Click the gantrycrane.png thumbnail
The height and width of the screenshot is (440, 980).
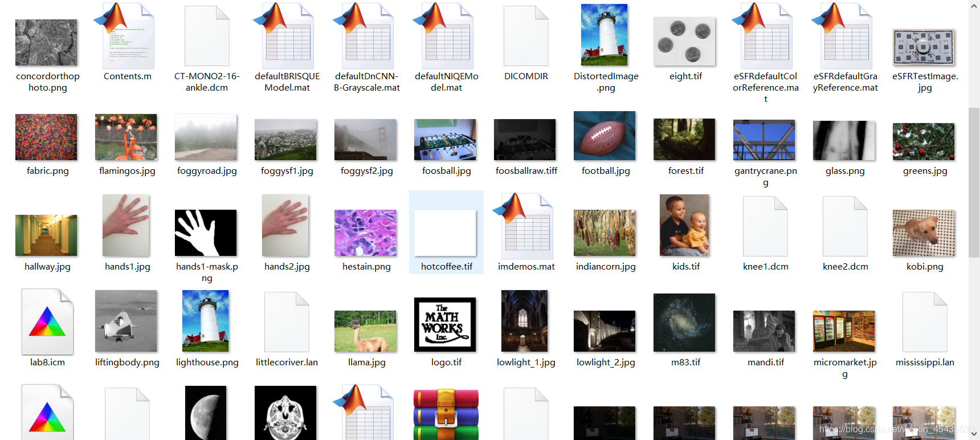click(764, 140)
